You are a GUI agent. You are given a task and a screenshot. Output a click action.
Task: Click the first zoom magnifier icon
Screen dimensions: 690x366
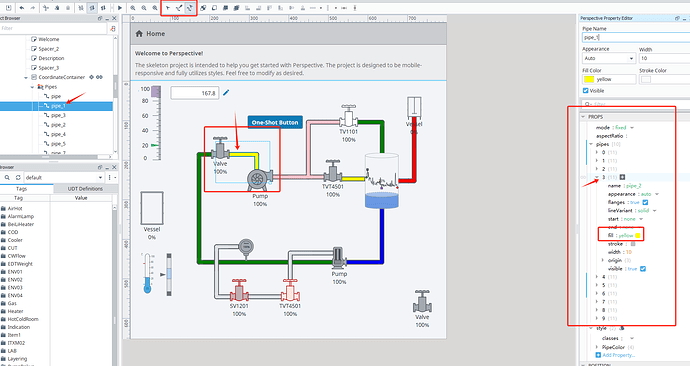coord(133,8)
